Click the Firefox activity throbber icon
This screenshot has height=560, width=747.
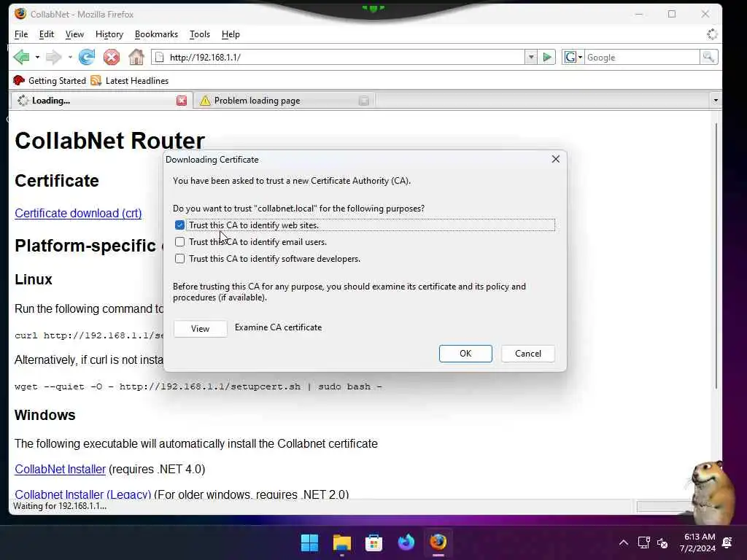(712, 34)
